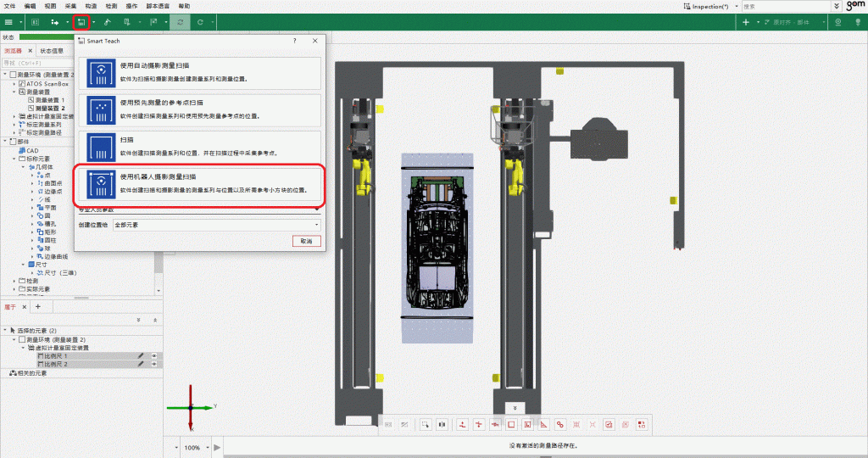The image size is (868, 458).
Task: Click the expand-all double chevron in properties panel
Action: point(138,320)
